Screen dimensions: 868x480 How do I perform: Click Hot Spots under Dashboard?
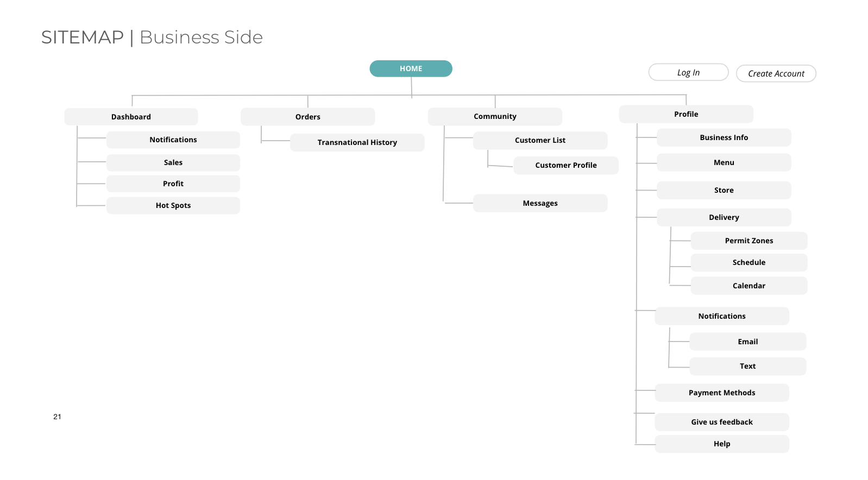[x=173, y=205]
